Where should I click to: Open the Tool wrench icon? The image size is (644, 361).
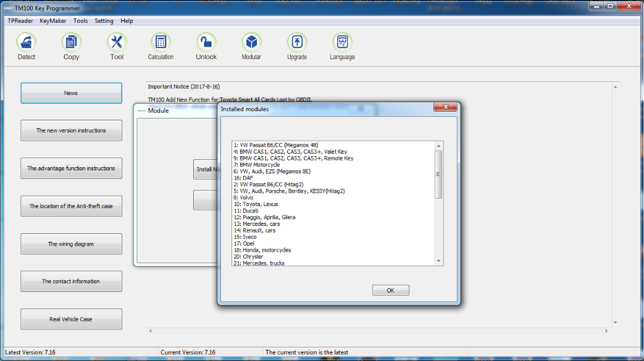(117, 46)
